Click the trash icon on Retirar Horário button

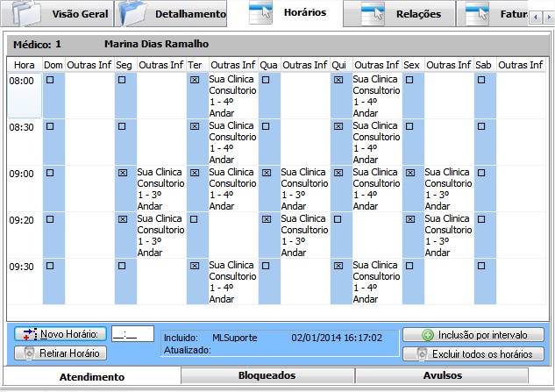point(29,353)
